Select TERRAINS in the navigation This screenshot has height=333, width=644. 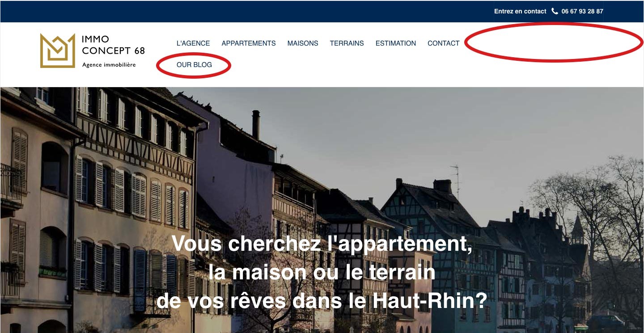click(x=347, y=43)
